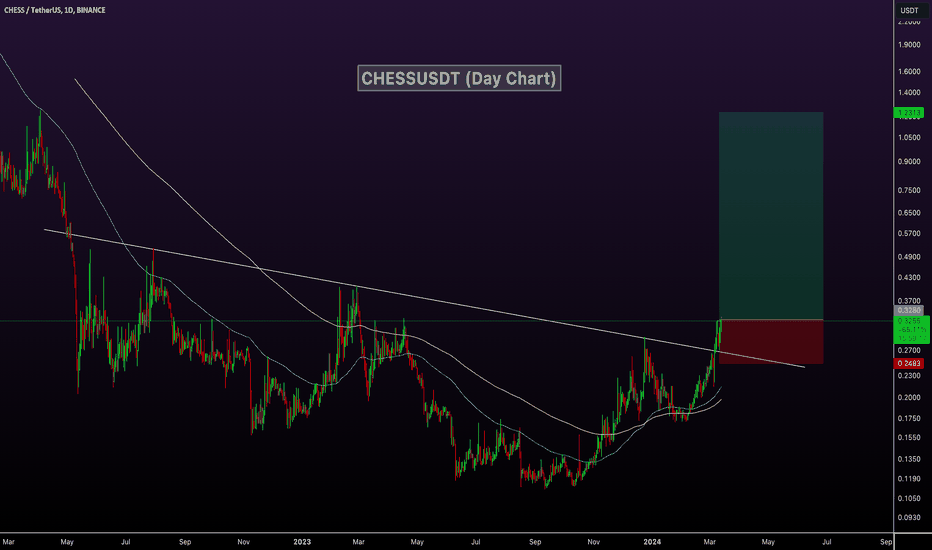Open the USDT currency selector
The height and width of the screenshot is (550, 932).
909,10
